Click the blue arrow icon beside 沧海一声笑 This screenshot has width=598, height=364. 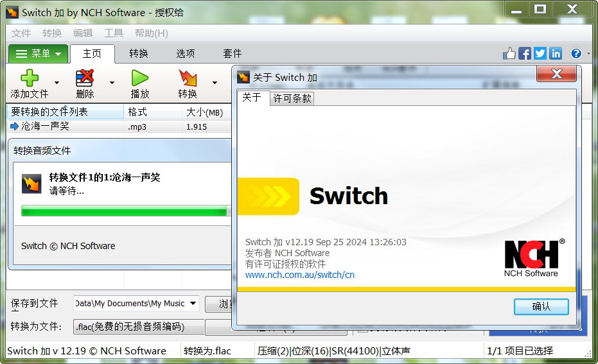tap(15, 126)
